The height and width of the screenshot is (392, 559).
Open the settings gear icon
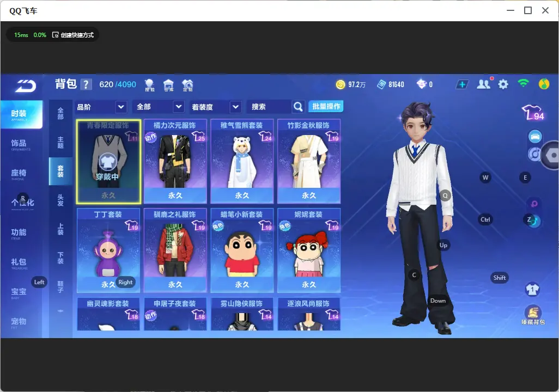point(503,84)
